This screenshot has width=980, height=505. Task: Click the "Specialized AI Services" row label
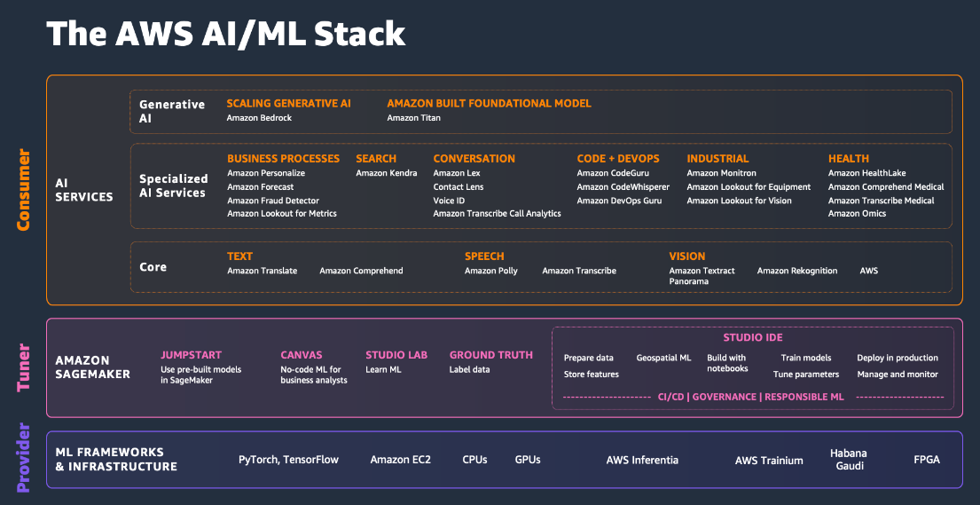tap(173, 185)
